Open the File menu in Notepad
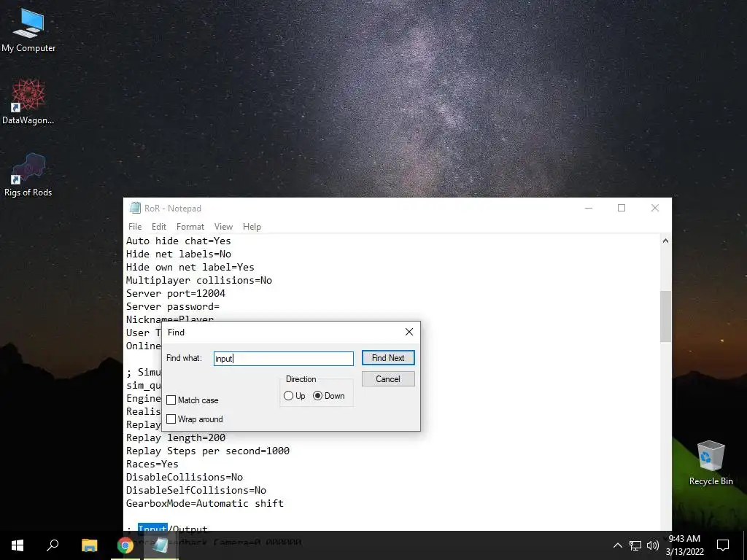This screenshot has width=747, height=560. point(135,227)
